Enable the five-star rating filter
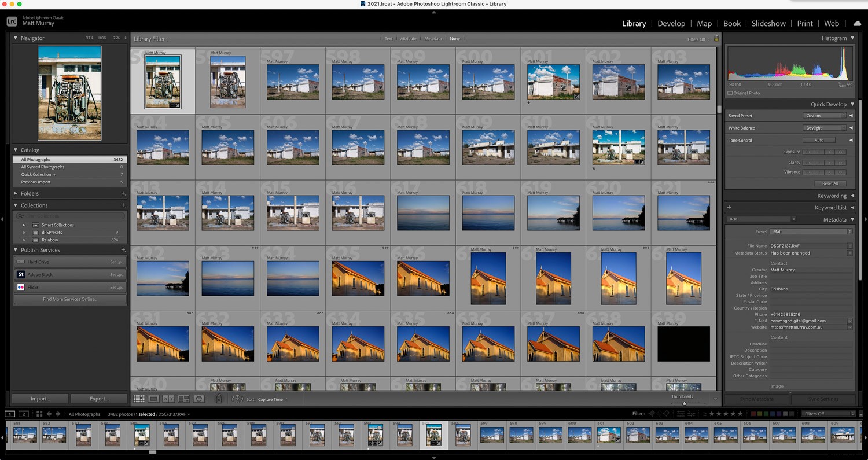868x460 pixels. [740, 414]
